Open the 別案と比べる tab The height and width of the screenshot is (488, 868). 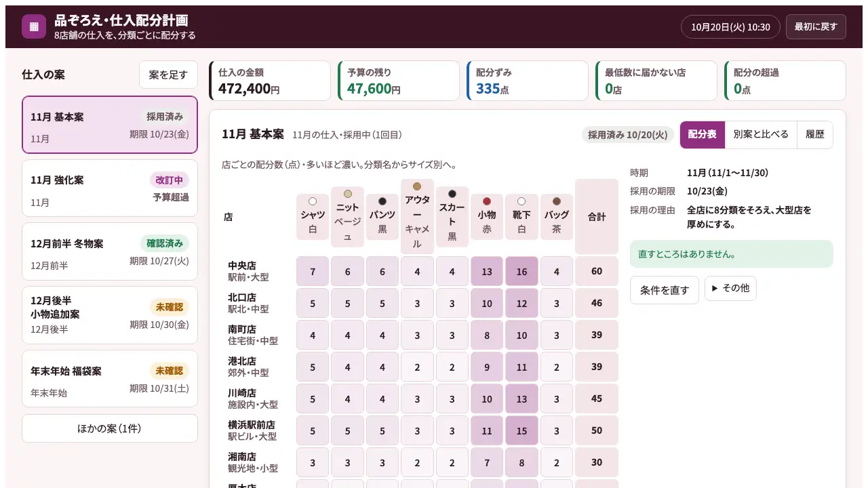tap(761, 134)
